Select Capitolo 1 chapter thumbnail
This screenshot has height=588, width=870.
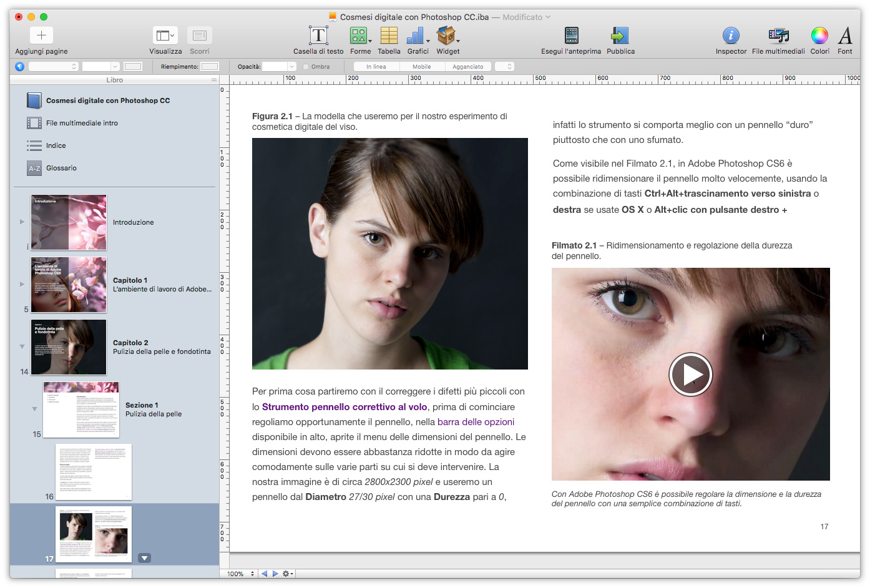coord(69,285)
